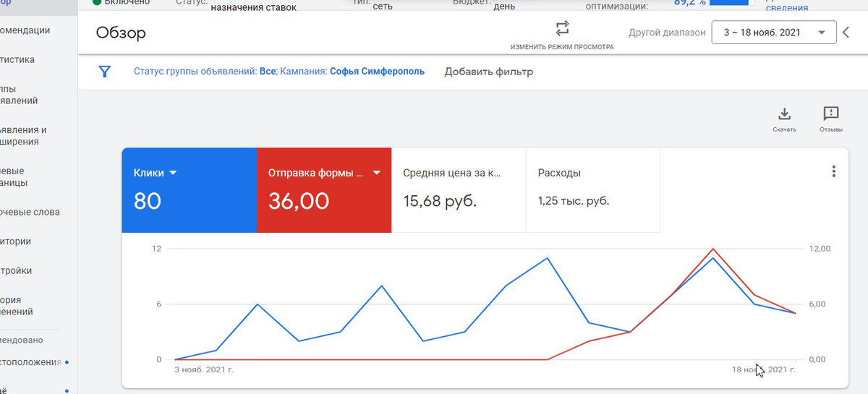Open the местоположения sidebar item

point(30,361)
